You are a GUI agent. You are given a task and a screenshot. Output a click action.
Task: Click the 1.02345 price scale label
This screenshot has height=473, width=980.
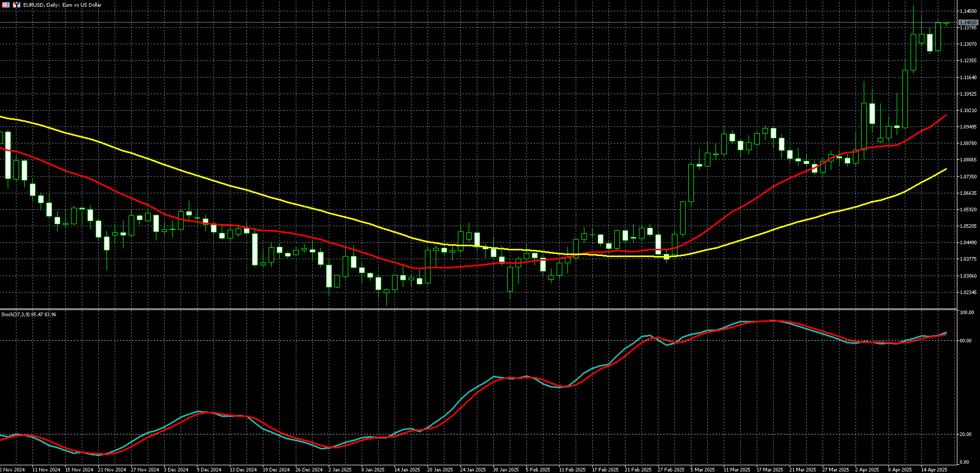(968, 293)
